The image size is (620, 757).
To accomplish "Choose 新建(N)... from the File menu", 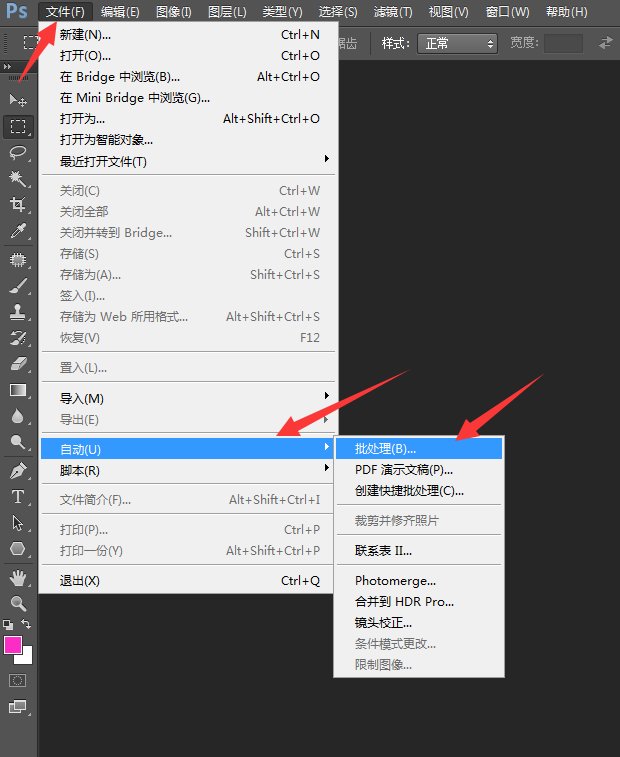I will click(187, 35).
